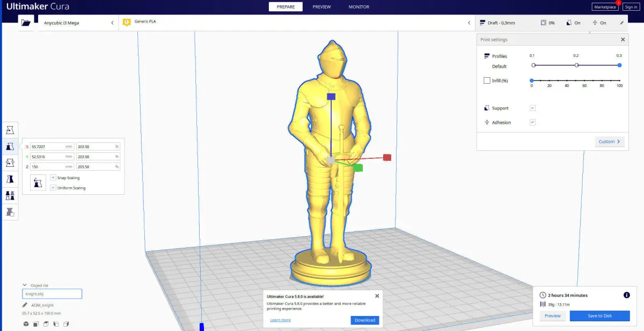Switch to front view cube icon
Viewport: 644px width, 331px height.
tap(35, 324)
